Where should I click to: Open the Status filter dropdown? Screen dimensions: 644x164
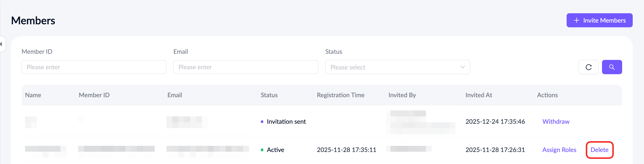397,67
